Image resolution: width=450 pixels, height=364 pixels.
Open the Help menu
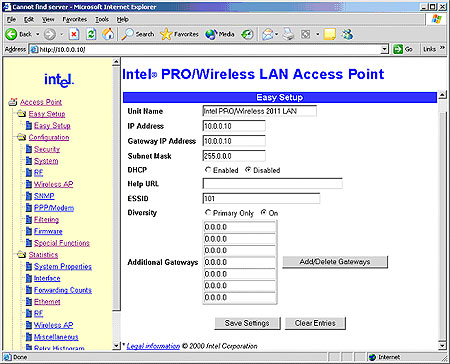(123, 19)
